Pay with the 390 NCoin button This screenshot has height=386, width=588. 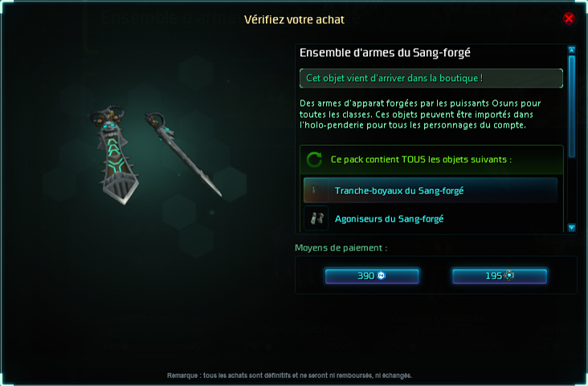(x=372, y=276)
